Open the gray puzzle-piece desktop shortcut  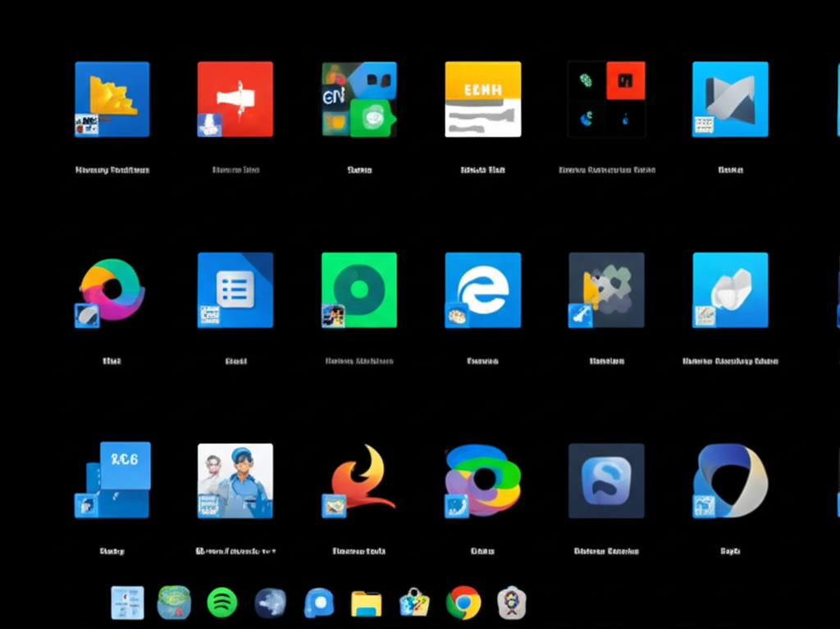pyautogui.click(x=606, y=289)
